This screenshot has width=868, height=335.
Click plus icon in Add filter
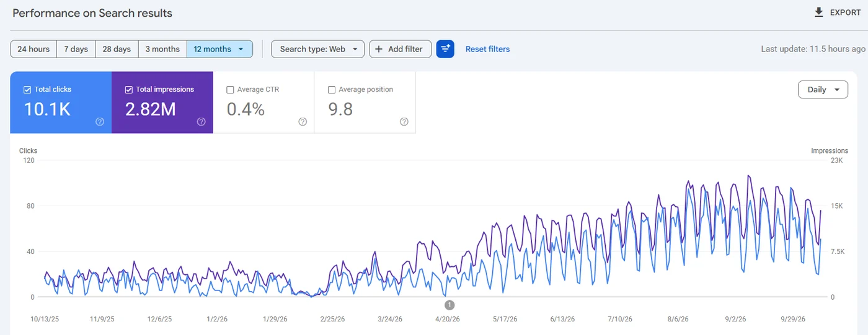(379, 49)
